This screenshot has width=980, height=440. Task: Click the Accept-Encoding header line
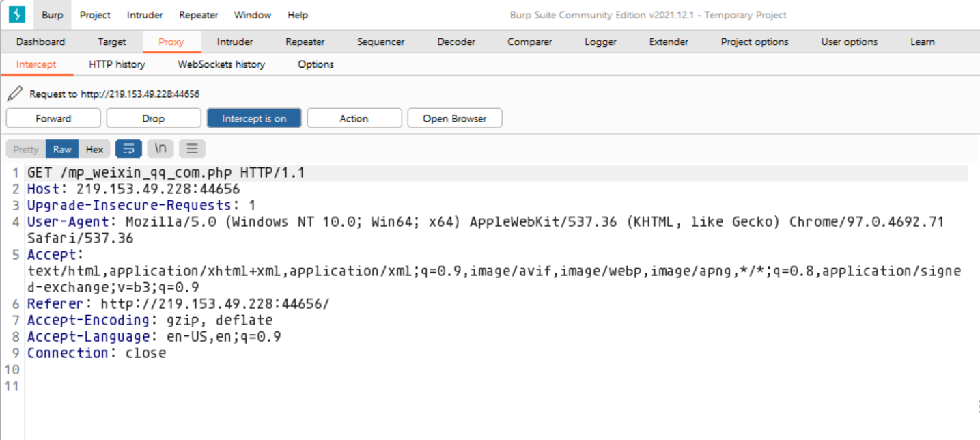coord(150,320)
